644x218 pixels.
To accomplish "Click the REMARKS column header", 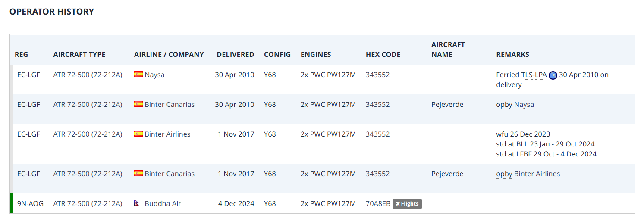I will pos(513,54).
